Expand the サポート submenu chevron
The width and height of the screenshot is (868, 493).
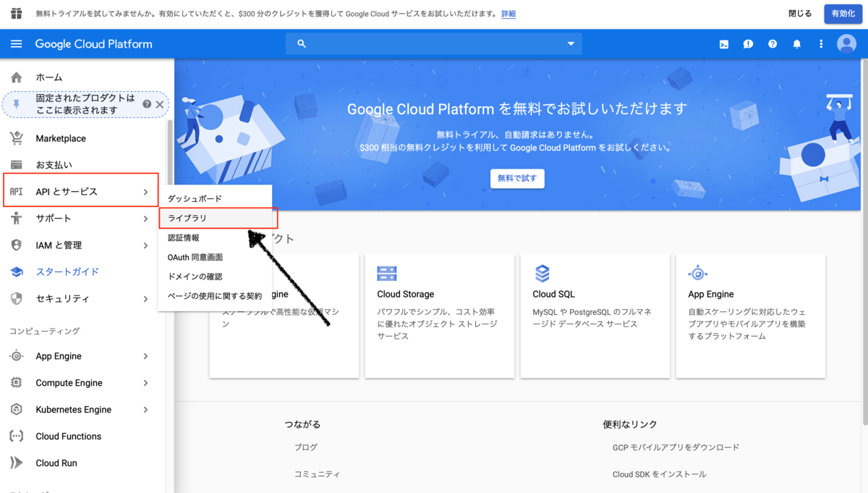(x=145, y=219)
